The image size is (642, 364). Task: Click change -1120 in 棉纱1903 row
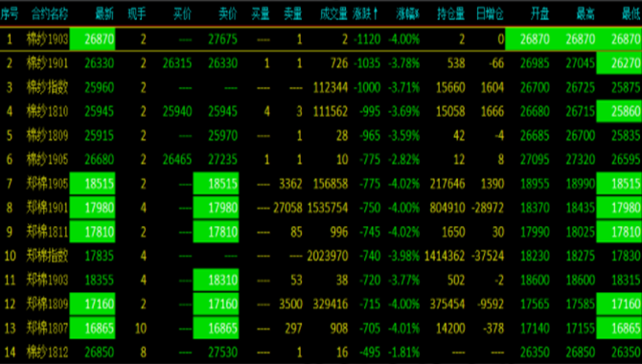[367, 39]
